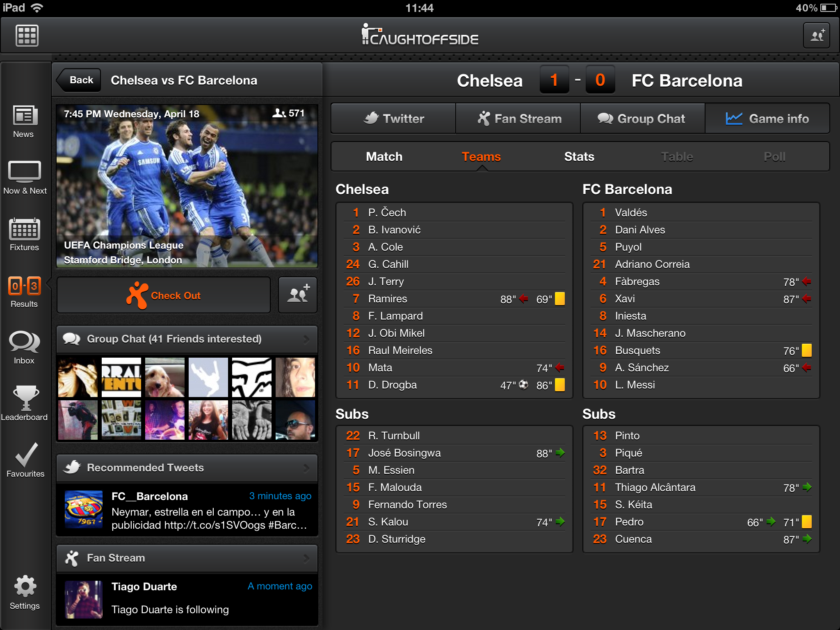Select player F. Lampard
The height and width of the screenshot is (630, 840).
point(454,316)
